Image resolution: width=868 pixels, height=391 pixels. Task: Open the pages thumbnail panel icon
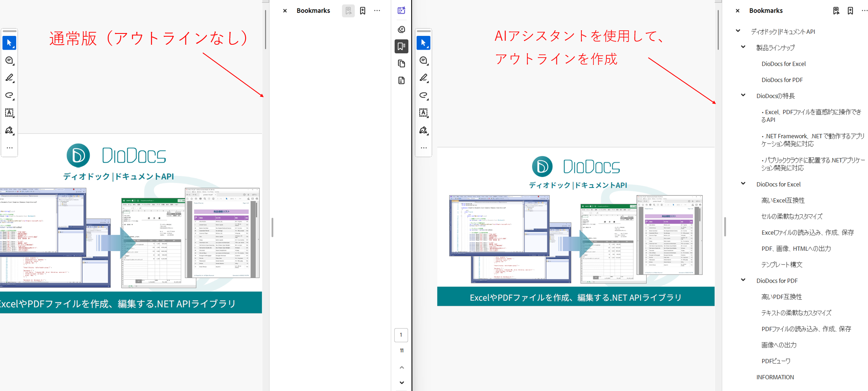tap(401, 64)
